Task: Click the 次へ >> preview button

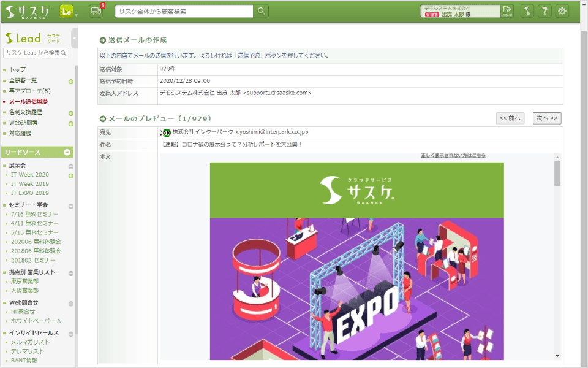Action: coord(547,118)
